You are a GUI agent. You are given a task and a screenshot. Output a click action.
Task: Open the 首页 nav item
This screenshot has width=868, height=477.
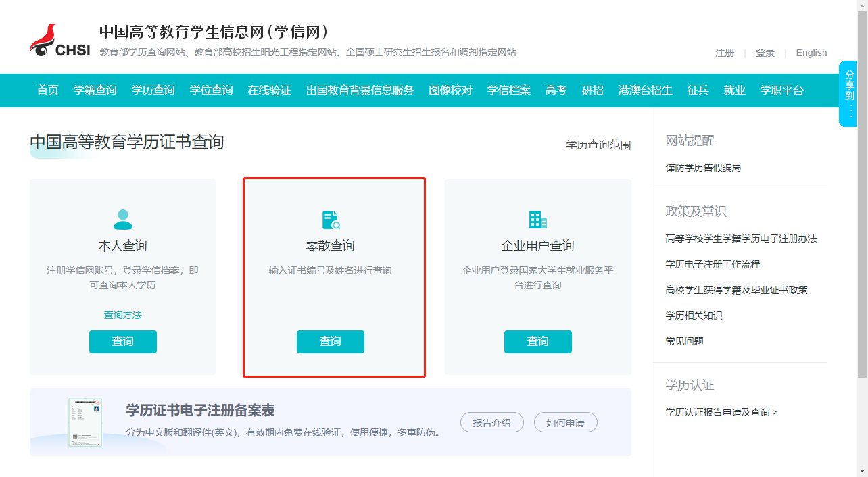click(48, 91)
